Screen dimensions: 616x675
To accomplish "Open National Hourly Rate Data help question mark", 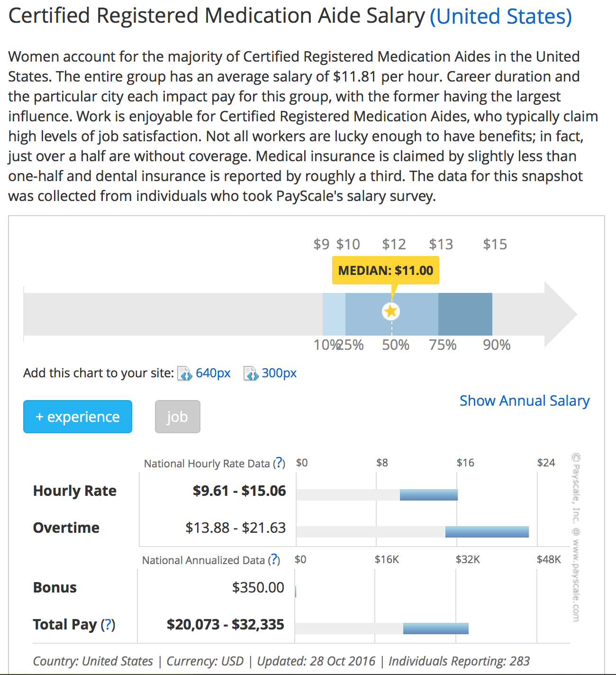I will point(279,463).
